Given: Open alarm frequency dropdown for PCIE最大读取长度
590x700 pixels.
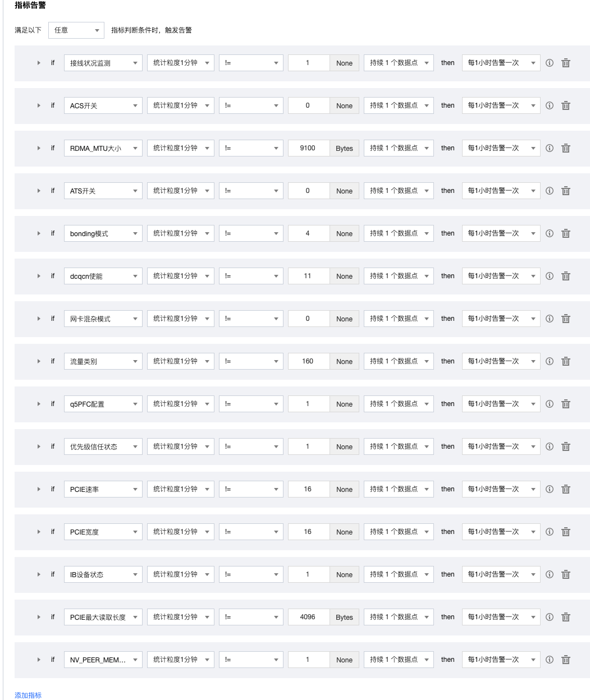Looking at the screenshot, I should tap(501, 617).
